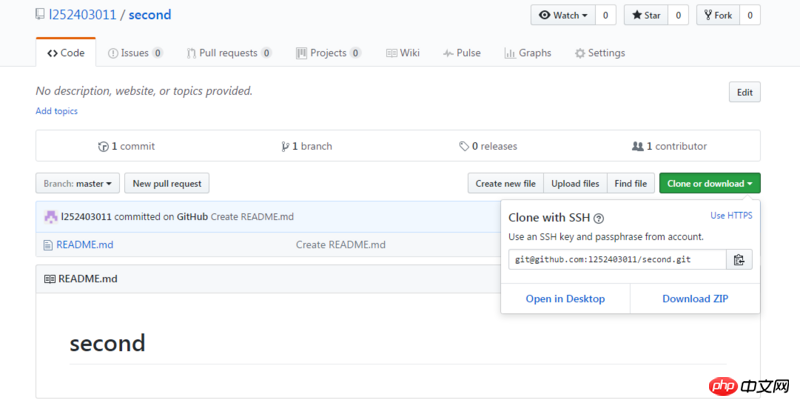Click the Pull requests icon
The image size is (800, 406).
click(191, 54)
